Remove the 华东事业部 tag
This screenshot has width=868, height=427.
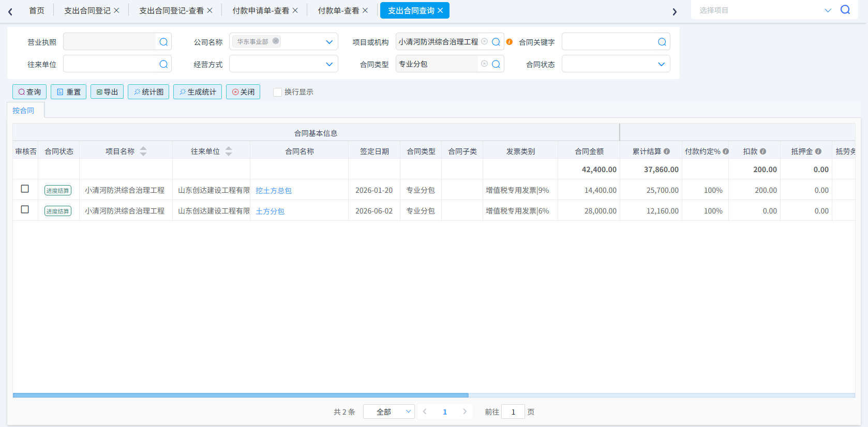pyautogui.click(x=276, y=41)
